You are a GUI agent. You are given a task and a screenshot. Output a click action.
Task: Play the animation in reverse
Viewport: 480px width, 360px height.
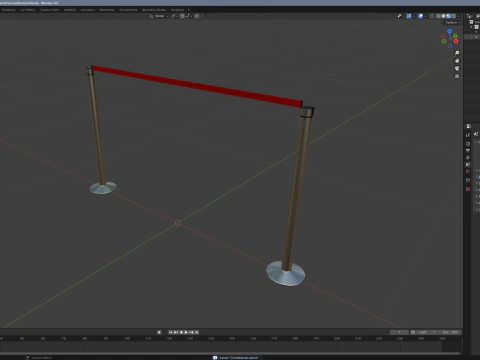pos(181,332)
